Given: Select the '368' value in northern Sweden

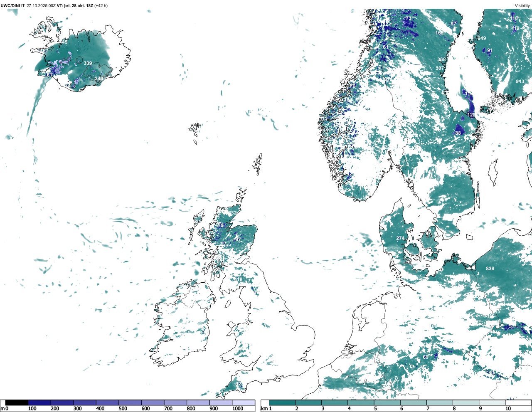Looking at the screenshot, I should (441, 59).
